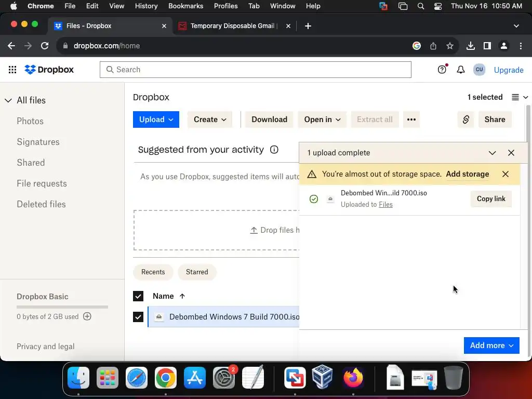This screenshot has height=399, width=532.
Task: Open the CU account avatar
Action: point(479,70)
